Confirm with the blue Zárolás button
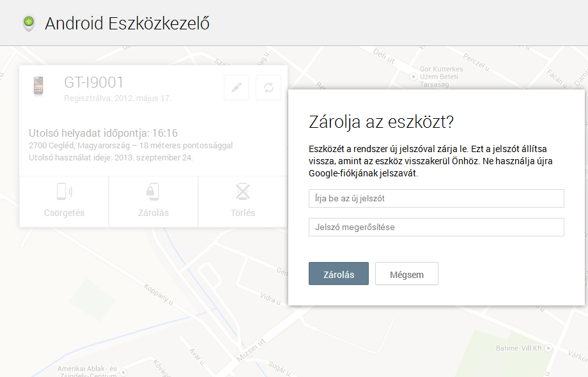The height and width of the screenshot is (377, 588). point(339,273)
